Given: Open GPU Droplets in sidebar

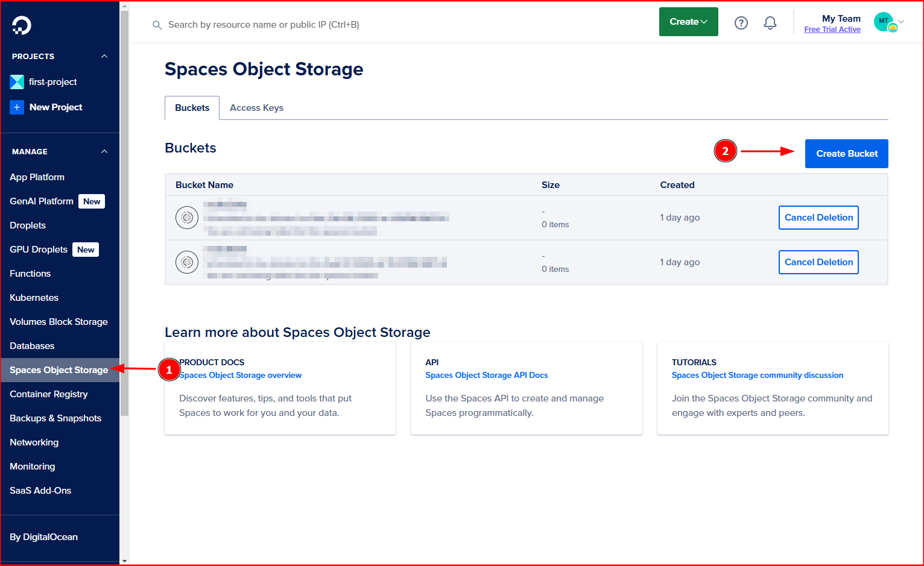Looking at the screenshot, I should [39, 250].
